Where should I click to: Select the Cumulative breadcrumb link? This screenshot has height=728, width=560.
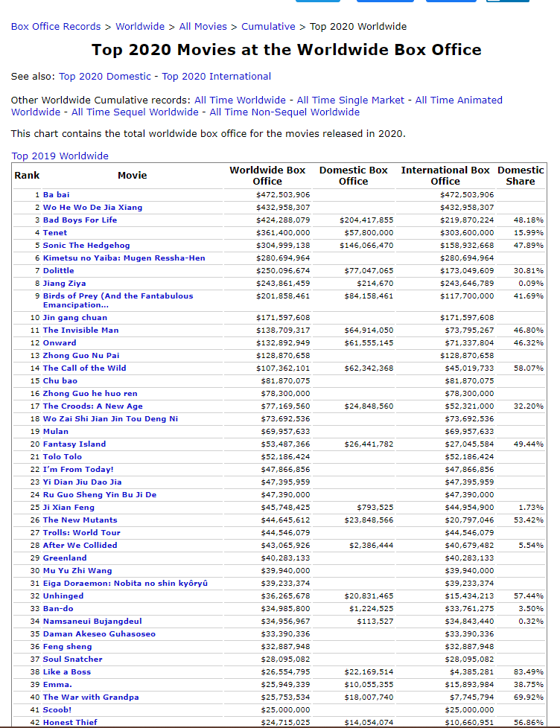click(x=268, y=26)
